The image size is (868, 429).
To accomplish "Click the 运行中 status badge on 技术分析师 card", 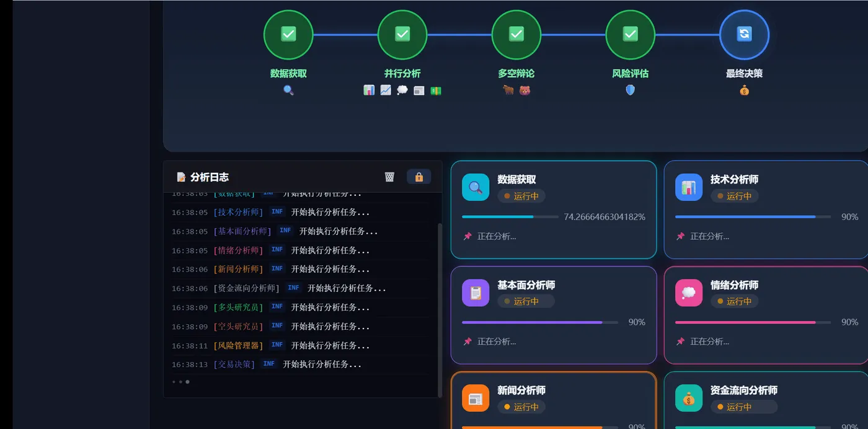I will click(735, 196).
